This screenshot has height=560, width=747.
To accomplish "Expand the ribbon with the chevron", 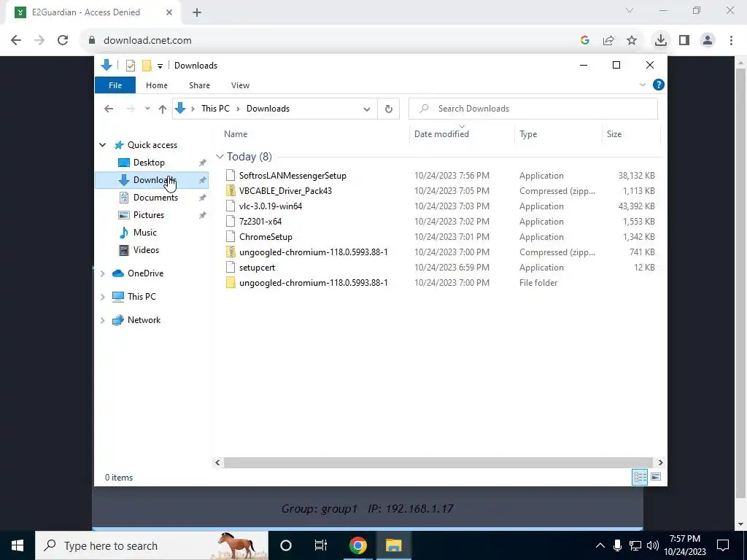I will point(642,85).
